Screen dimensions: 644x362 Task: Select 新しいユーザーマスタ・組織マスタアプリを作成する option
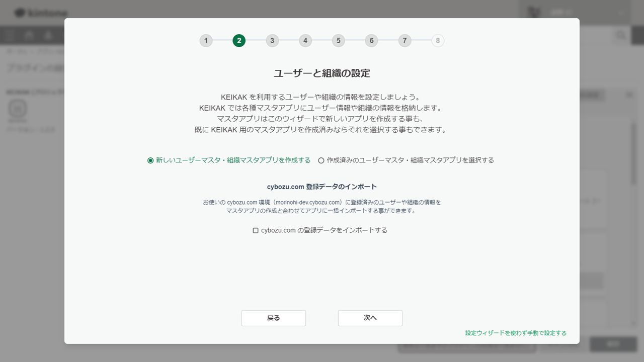coord(229,160)
